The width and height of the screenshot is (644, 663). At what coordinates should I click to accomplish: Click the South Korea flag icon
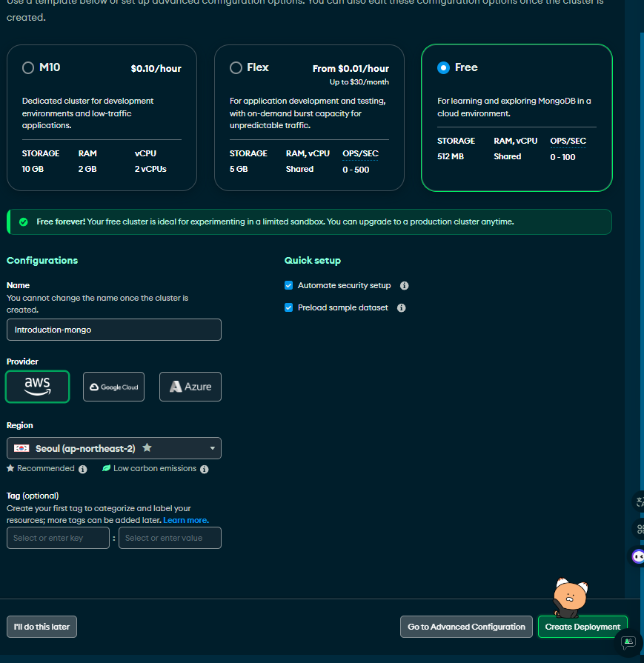pos(21,448)
